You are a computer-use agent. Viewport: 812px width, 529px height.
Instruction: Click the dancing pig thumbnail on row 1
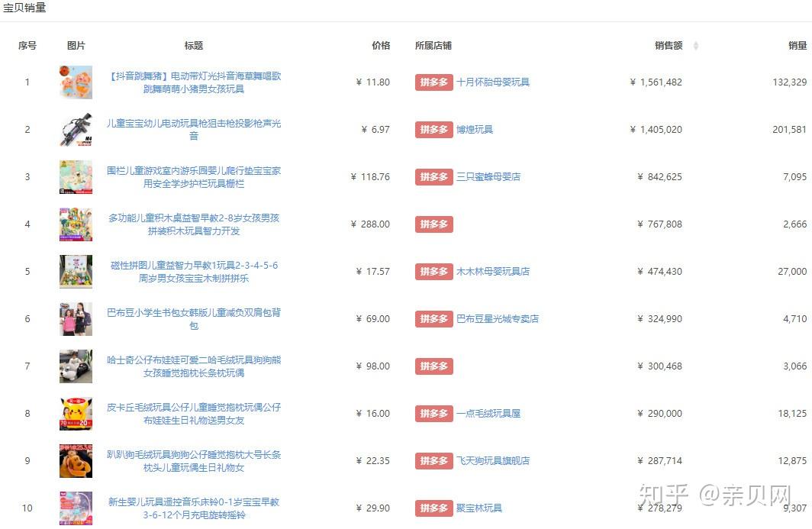click(x=75, y=82)
